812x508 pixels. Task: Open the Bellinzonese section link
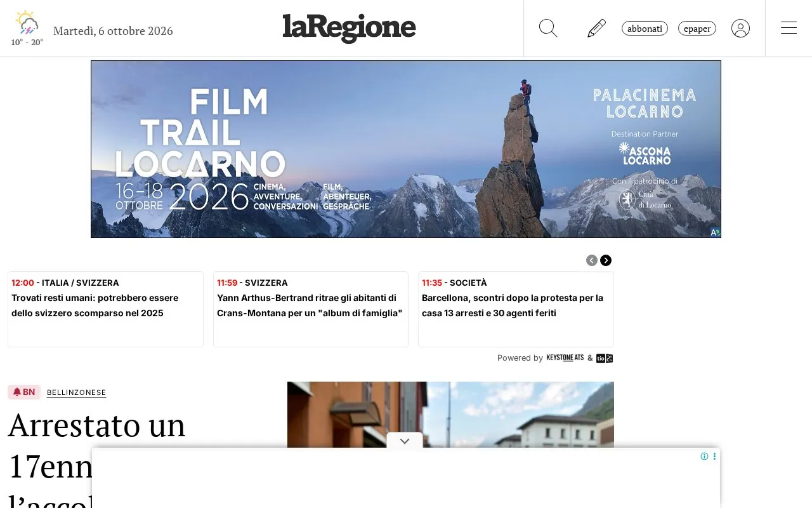point(77,392)
